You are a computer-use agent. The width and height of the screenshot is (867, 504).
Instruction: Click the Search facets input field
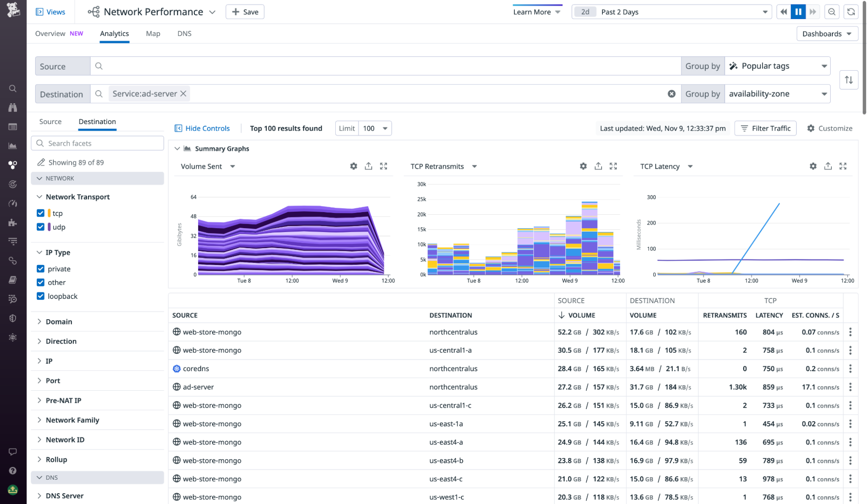98,143
